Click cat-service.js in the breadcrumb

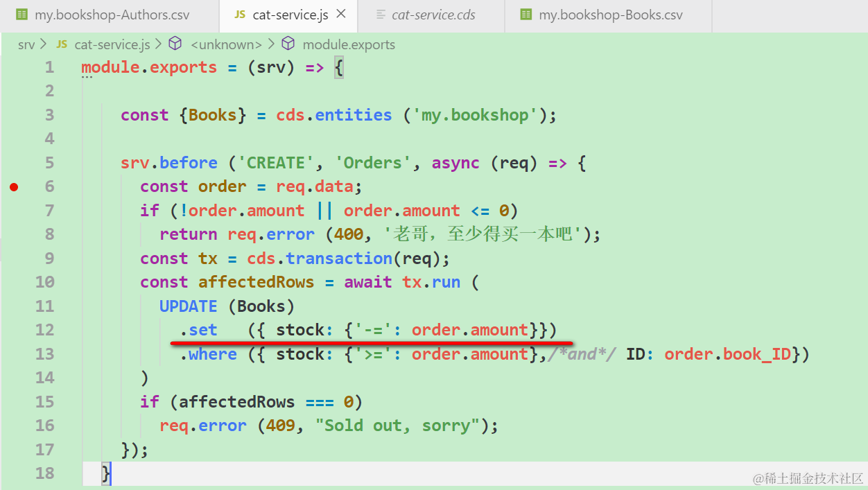(112, 44)
